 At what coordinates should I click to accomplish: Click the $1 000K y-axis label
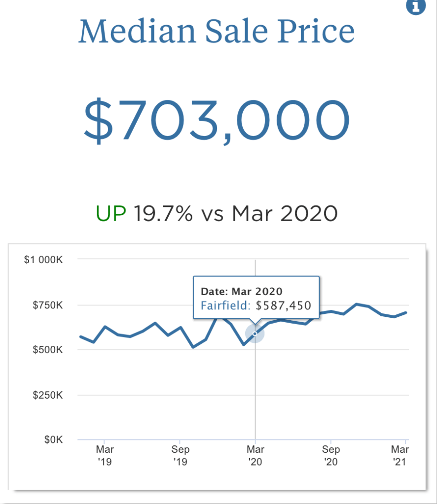pos(43,260)
